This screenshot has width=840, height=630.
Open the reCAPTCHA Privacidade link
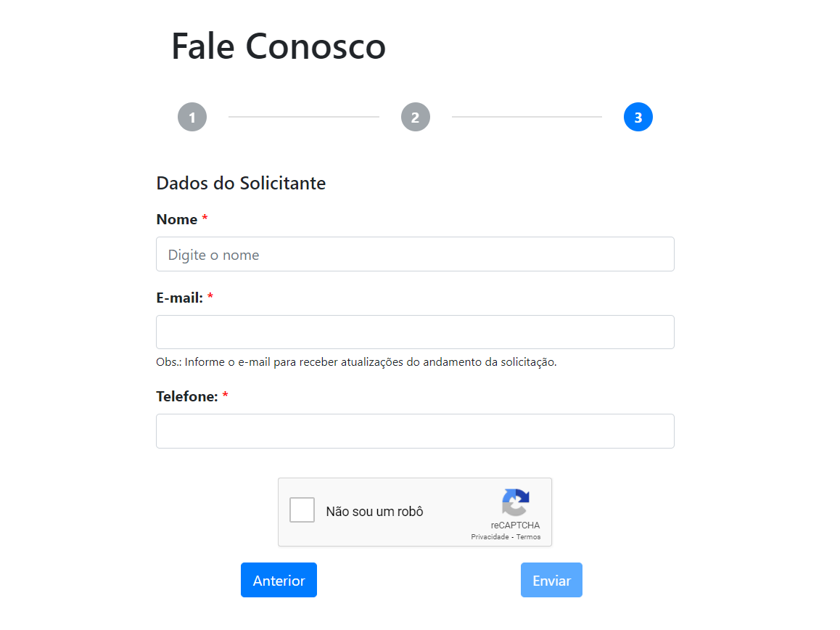[490, 536]
